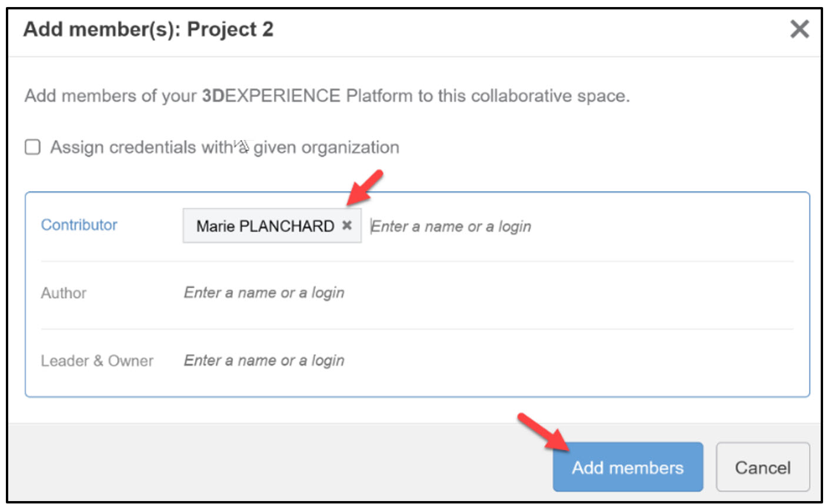The height and width of the screenshot is (504, 826).
Task: Confirm adding members via Add members
Action: pos(627,467)
